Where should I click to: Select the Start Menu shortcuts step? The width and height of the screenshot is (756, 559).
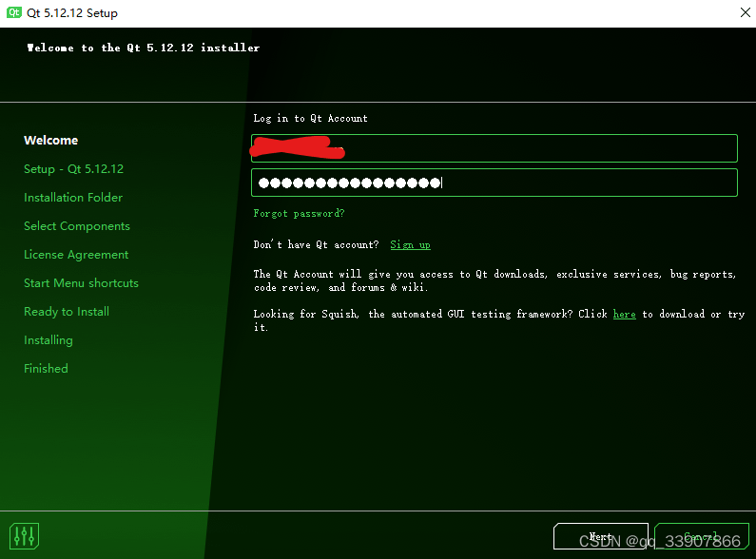[81, 283]
